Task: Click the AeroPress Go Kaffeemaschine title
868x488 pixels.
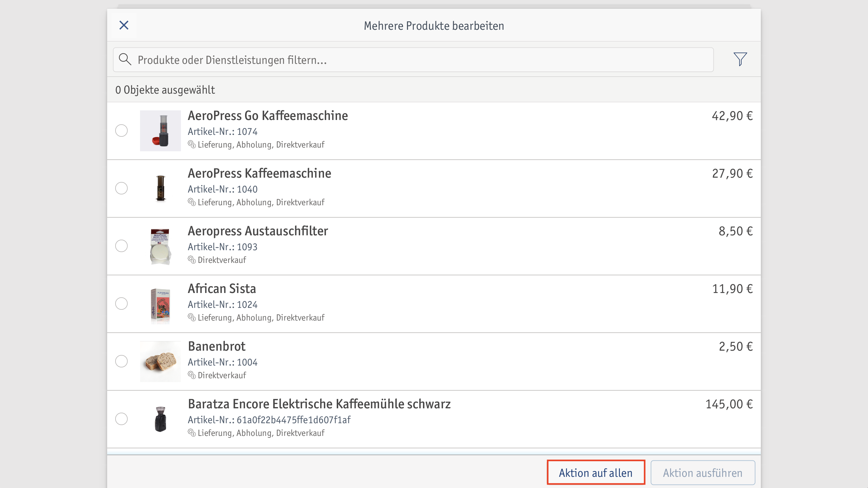Action: click(268, 116)
